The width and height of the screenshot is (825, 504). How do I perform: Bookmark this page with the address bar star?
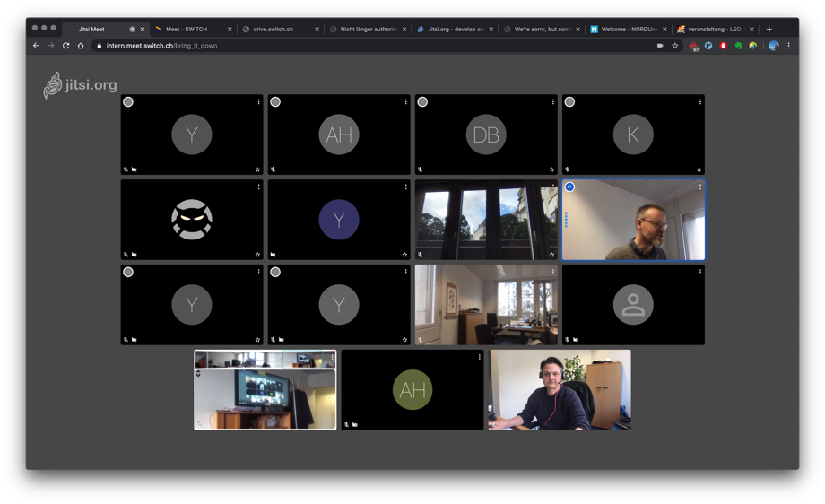coord(675,46)
